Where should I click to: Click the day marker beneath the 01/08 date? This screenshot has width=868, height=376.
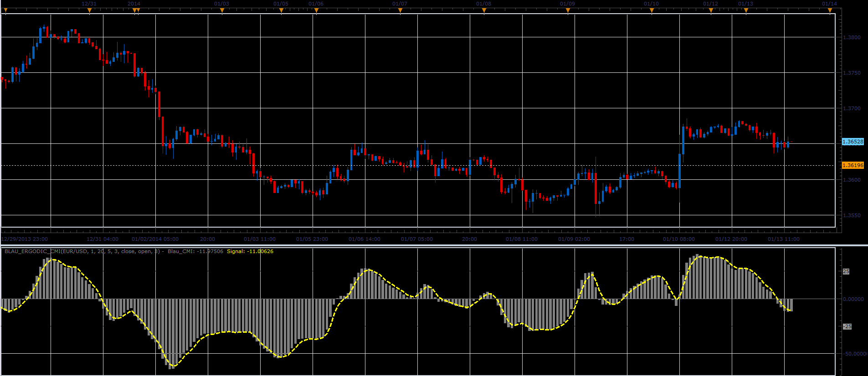(484, 10)
